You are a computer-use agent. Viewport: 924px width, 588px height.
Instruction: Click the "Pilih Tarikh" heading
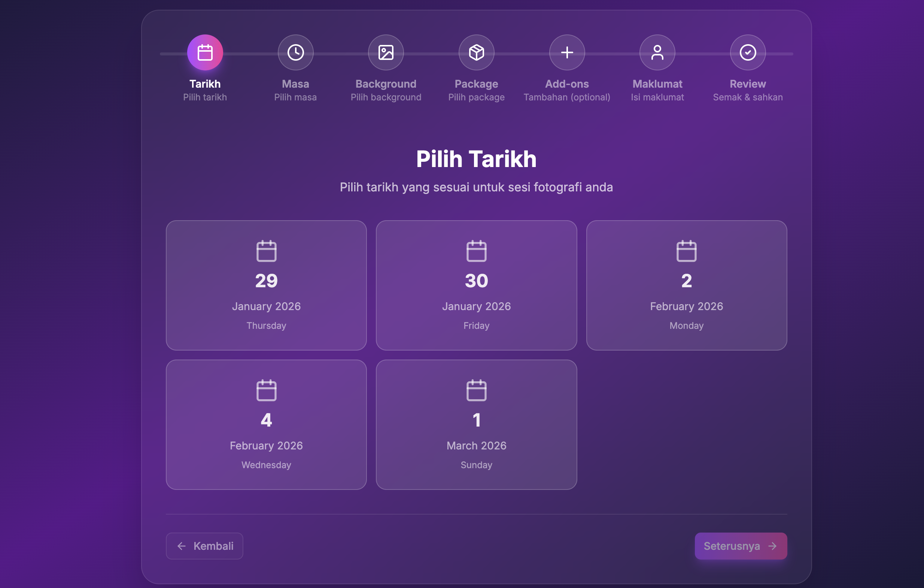476,159
